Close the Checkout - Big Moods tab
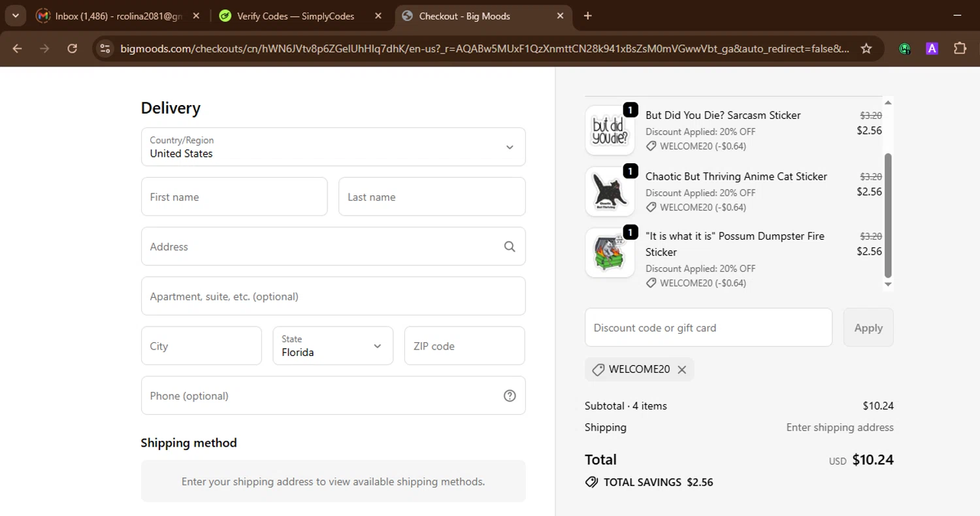Viewport: 980px width, 516px height. point(560,16)
